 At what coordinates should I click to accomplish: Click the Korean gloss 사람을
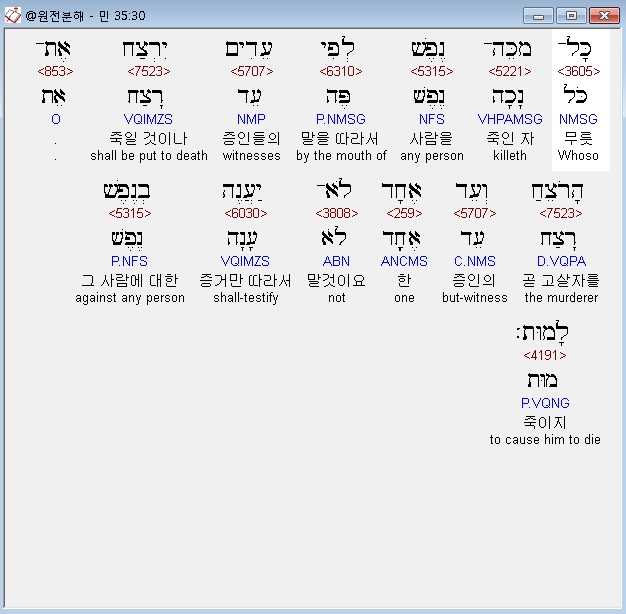pyautogui.click(x=432, y=138)
